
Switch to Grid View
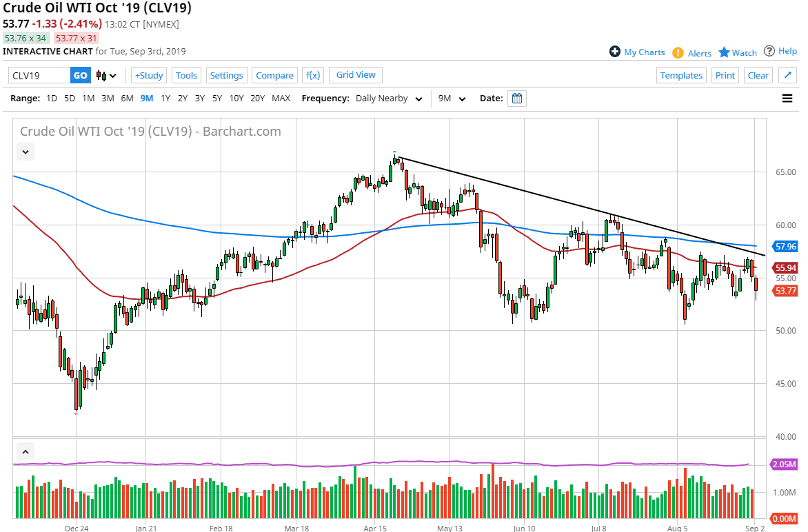[x=355, y=74]
